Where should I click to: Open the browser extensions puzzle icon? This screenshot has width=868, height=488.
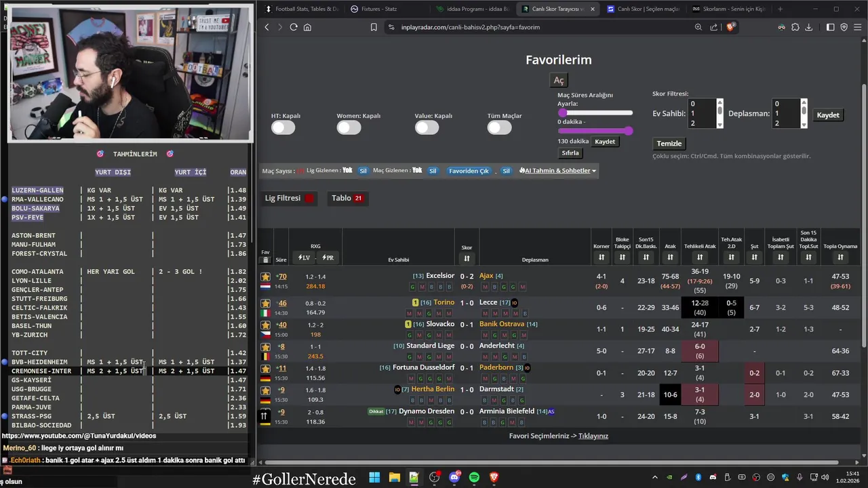click(x=795, y=27)
